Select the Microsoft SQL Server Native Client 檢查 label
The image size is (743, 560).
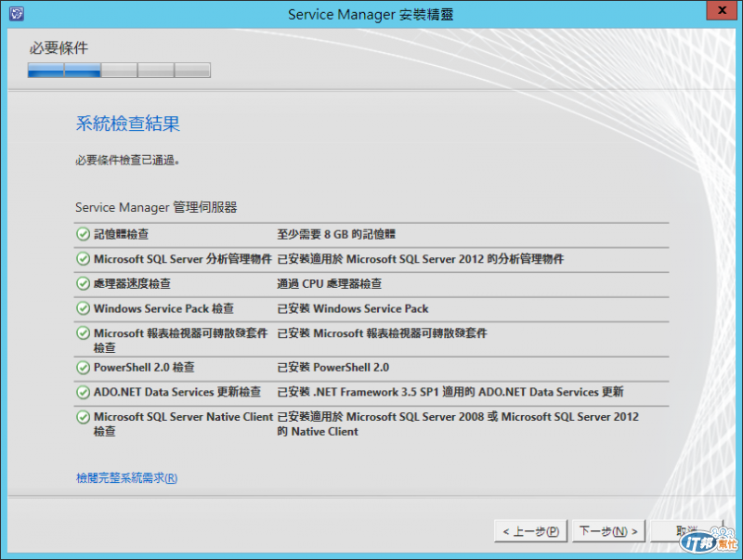pos(183,423)
